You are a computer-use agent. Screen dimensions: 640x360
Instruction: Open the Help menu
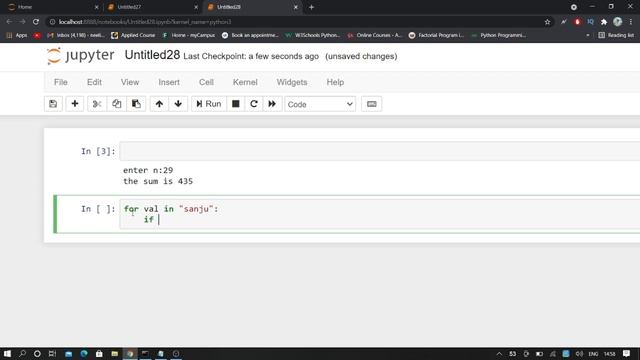tap(335, 82)
